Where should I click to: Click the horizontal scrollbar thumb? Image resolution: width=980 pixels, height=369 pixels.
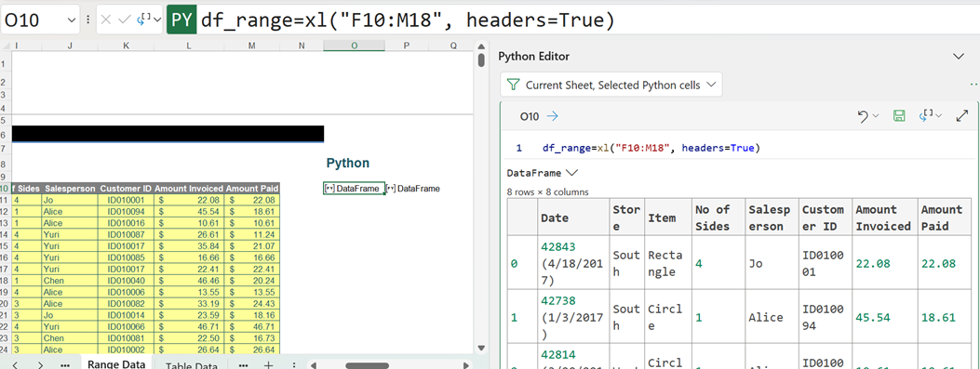pos(368,366)
